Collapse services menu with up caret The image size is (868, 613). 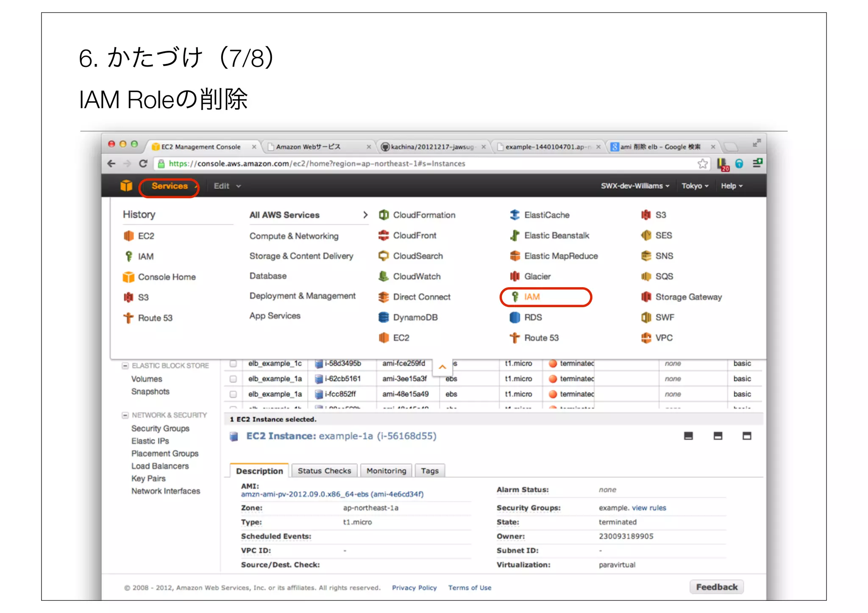[x=442, y=367]
